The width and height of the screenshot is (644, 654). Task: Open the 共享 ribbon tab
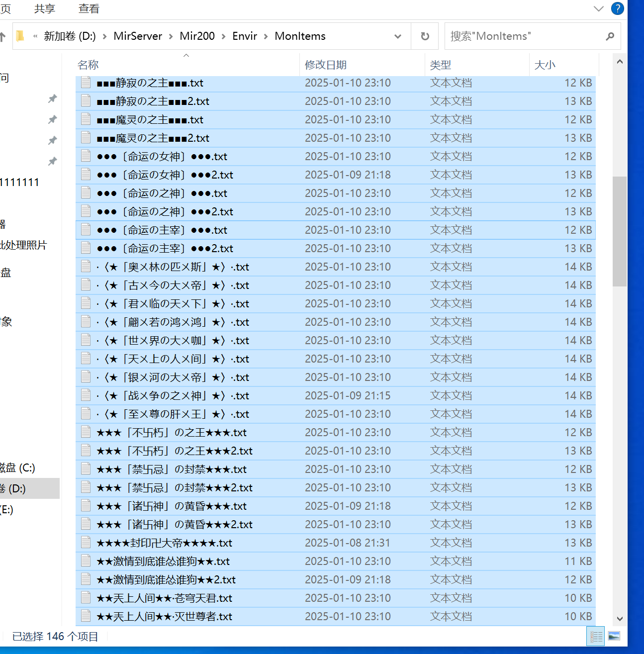45,8
